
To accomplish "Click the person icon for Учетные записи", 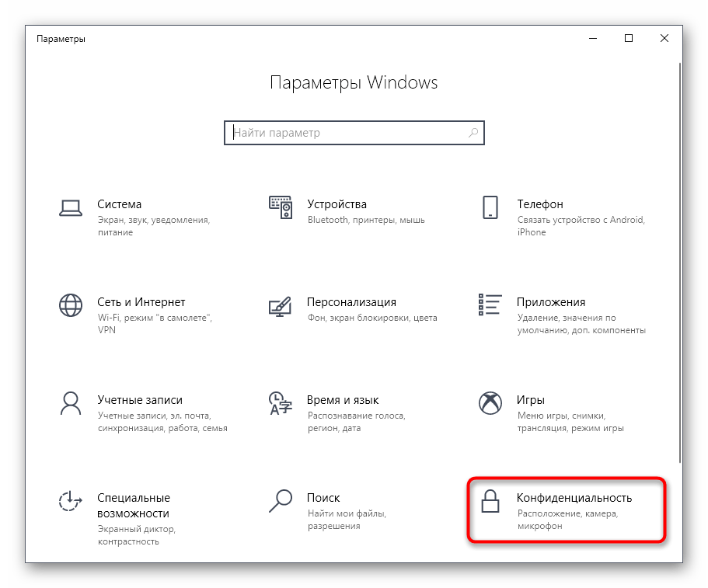I will tap(71, 403).
